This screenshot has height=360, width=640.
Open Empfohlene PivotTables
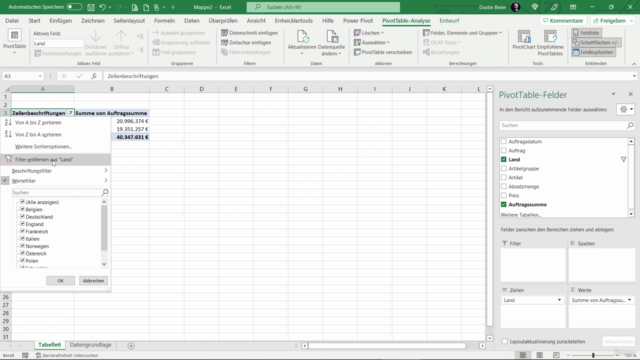pyautogui.click(x=550, y=43)
